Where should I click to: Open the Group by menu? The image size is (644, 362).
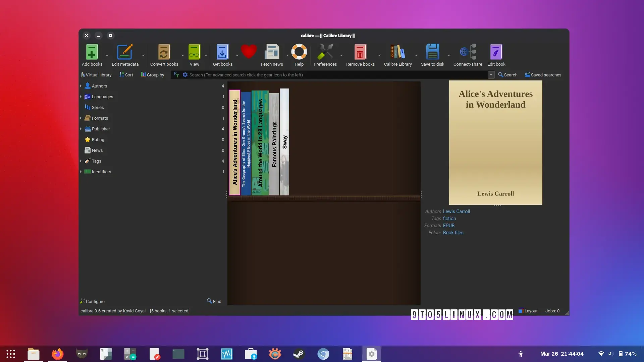153,75
